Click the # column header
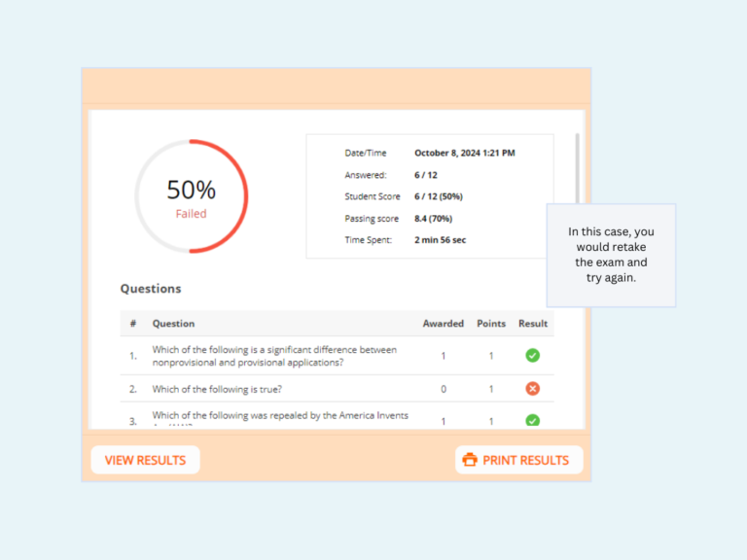The image size is (747, 560). pos(132,324)
